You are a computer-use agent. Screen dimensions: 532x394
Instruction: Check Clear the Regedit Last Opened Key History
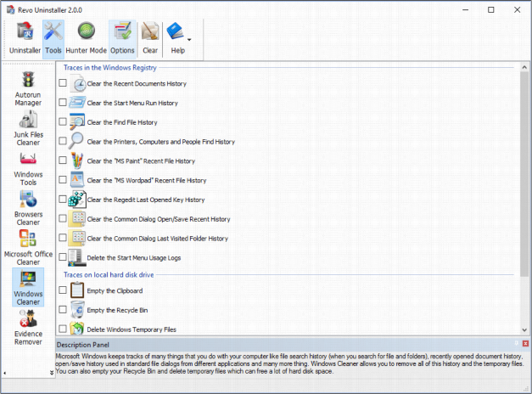tap(63, 199)
